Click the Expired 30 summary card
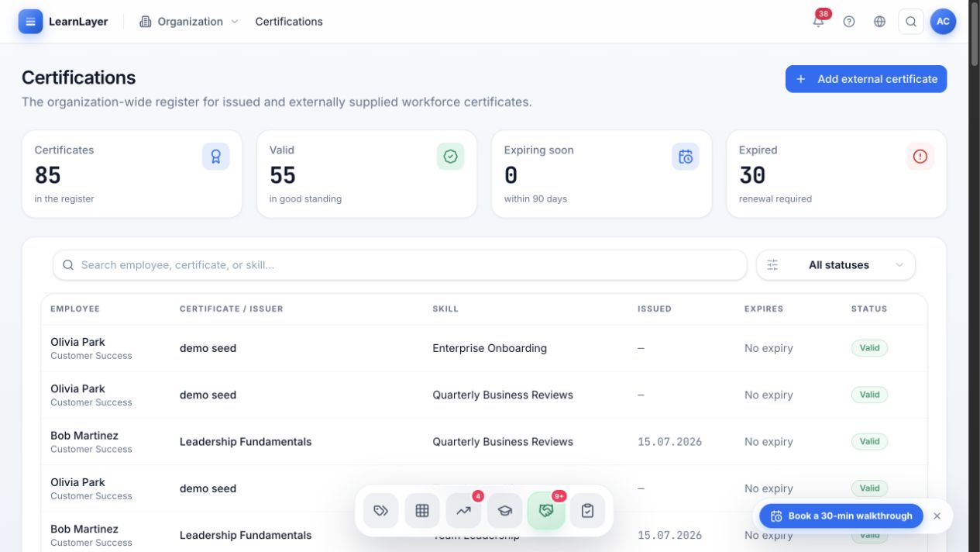Screen dimensions: 980x552 point(836,174)
